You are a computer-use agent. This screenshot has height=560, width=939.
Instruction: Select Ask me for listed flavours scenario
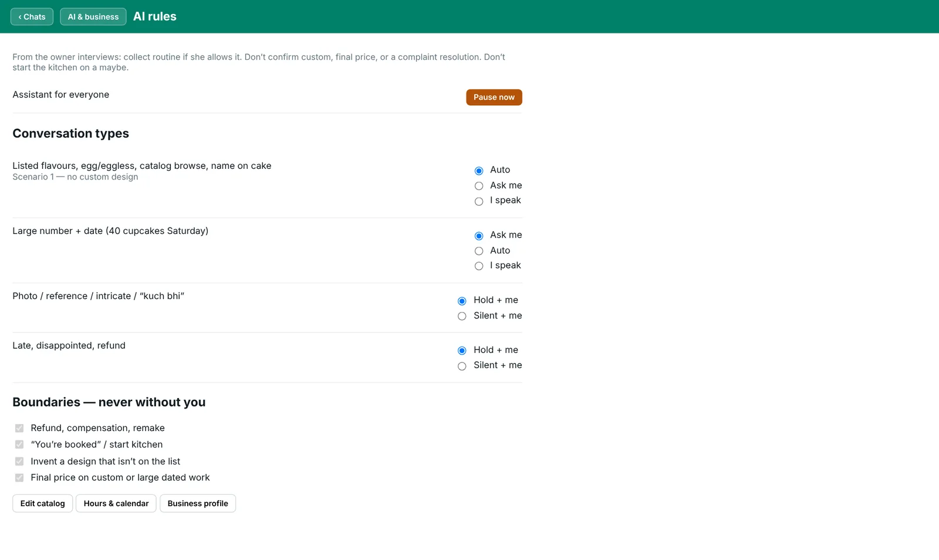pos(479,186)
